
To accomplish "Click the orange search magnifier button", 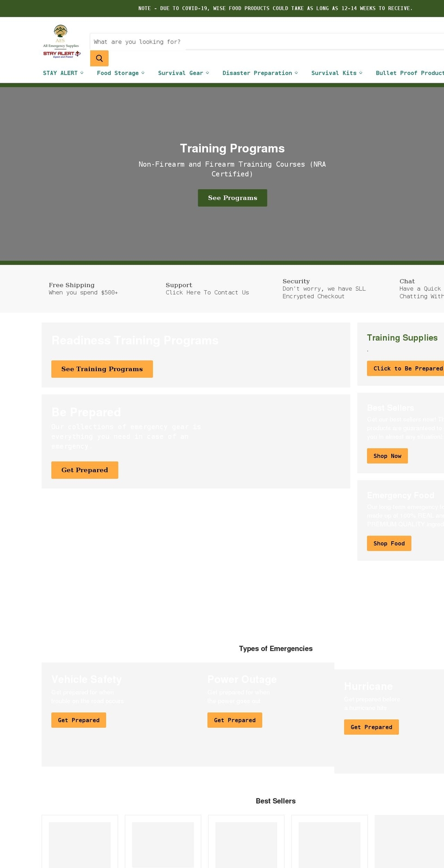I will pyautogui.click(x=99, y=58).
